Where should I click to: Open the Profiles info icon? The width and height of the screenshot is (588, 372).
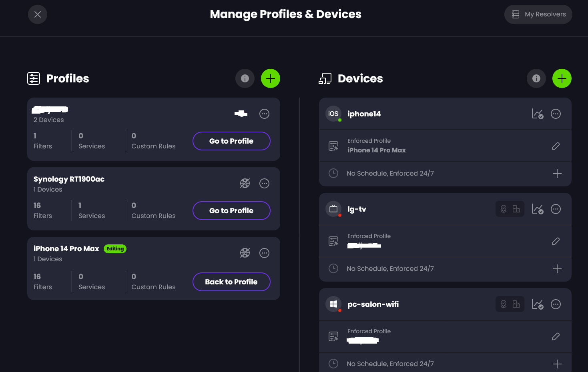coord(245,78)
